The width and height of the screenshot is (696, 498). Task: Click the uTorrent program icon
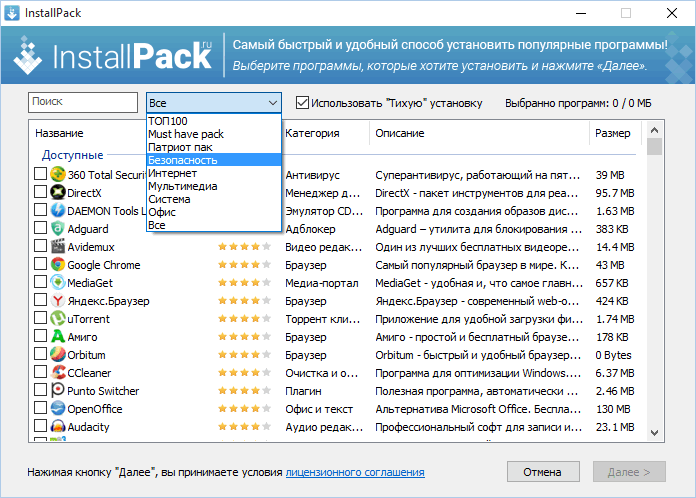[x=58, y=318]
